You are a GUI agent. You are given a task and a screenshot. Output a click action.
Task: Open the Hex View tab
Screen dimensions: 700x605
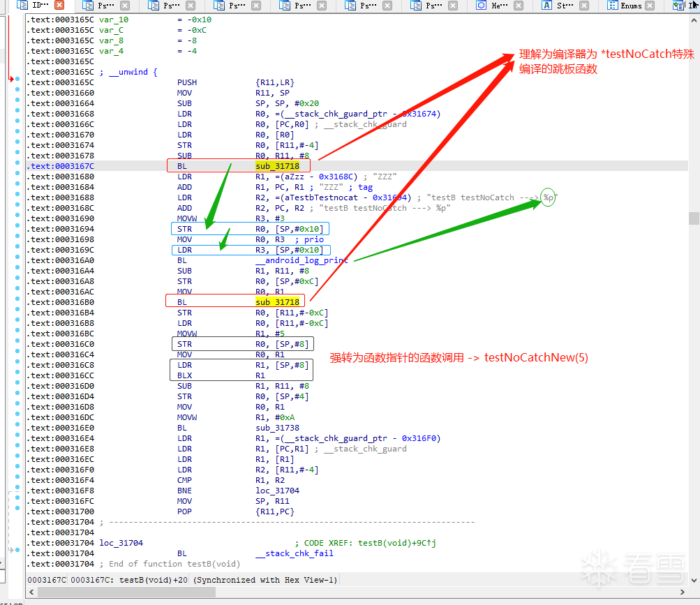499,6
